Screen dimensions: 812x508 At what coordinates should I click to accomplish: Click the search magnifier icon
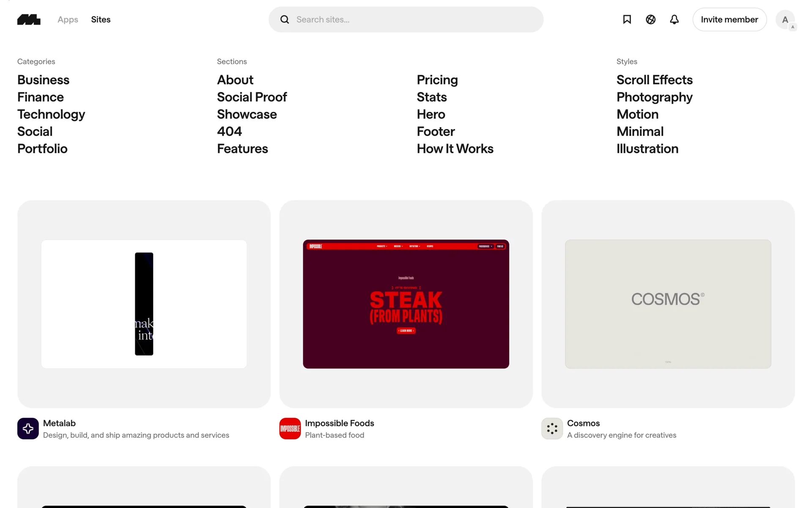tap(285, 19)
